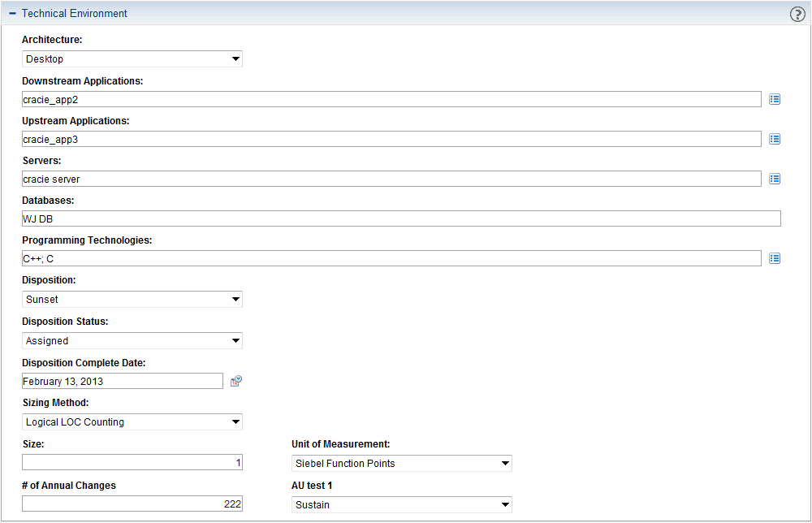Open the Disposition Status dropdown
Viewport: 812px width, 523px height.
coord(132,341)
